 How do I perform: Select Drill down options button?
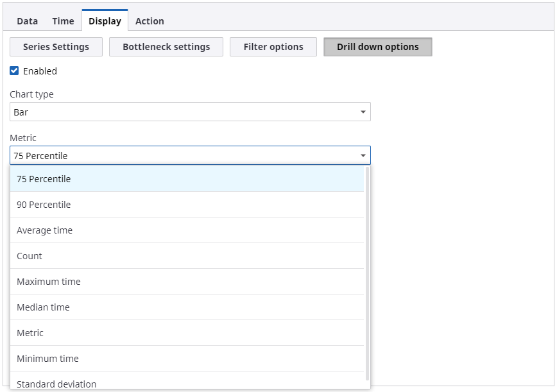377,47
